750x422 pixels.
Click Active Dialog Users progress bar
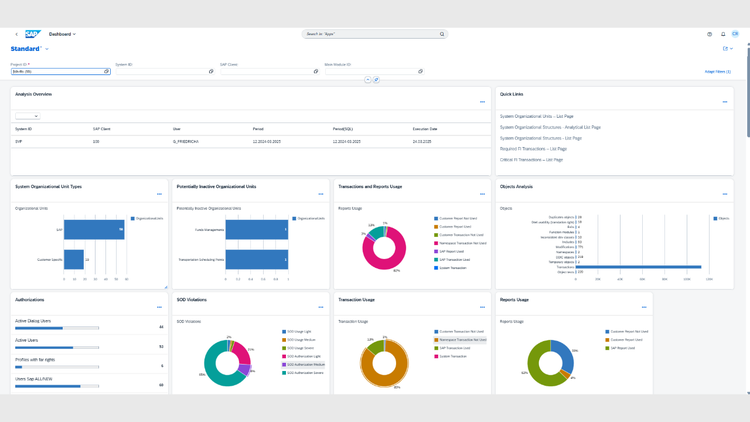click(57, 328)
